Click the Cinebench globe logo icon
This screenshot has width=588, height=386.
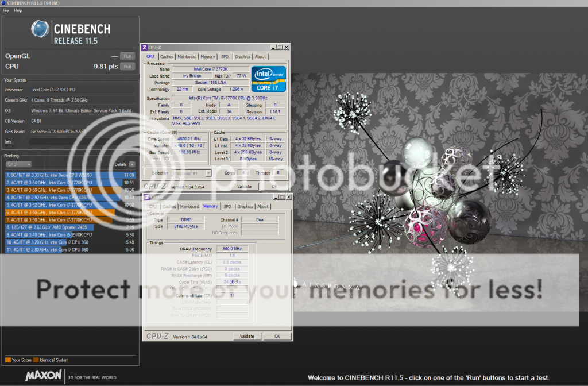click(x=40, y=30)
